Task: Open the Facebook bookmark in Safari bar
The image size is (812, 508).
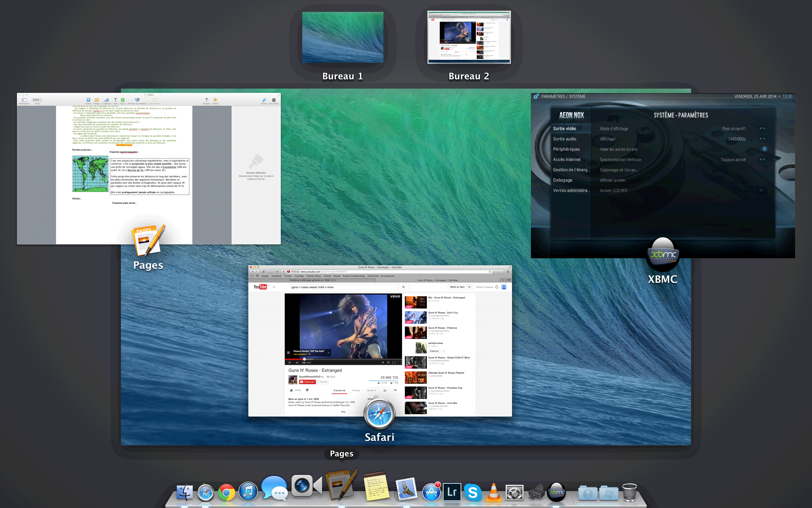Action: pyautogui.click(x=277, y=276)
